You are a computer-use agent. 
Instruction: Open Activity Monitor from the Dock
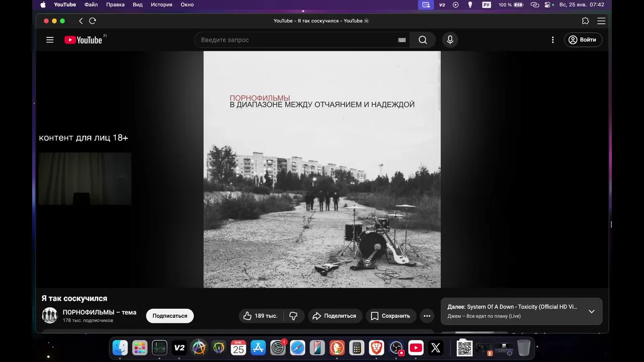[x=159, y=347]
